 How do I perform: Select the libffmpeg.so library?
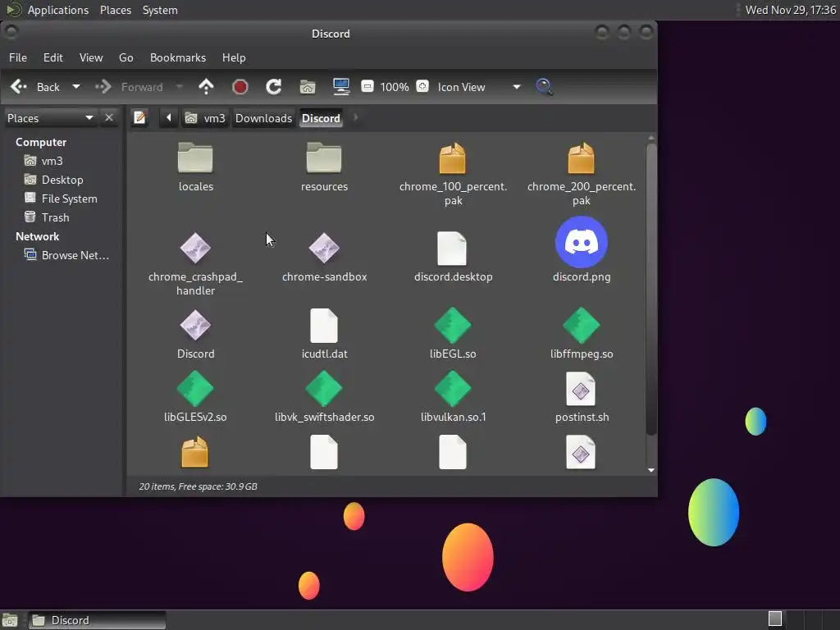point(582,334)
